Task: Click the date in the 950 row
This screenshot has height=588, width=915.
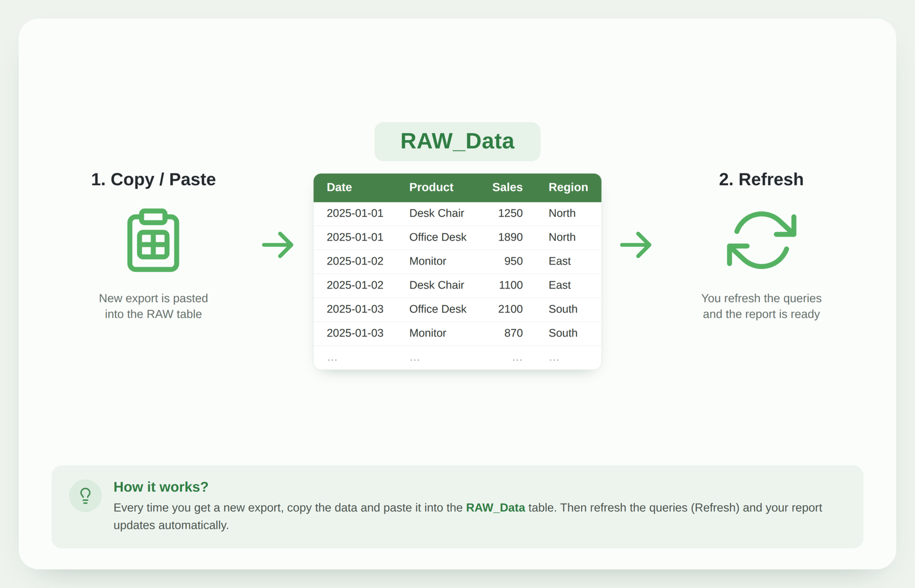Action: (355, 261)
